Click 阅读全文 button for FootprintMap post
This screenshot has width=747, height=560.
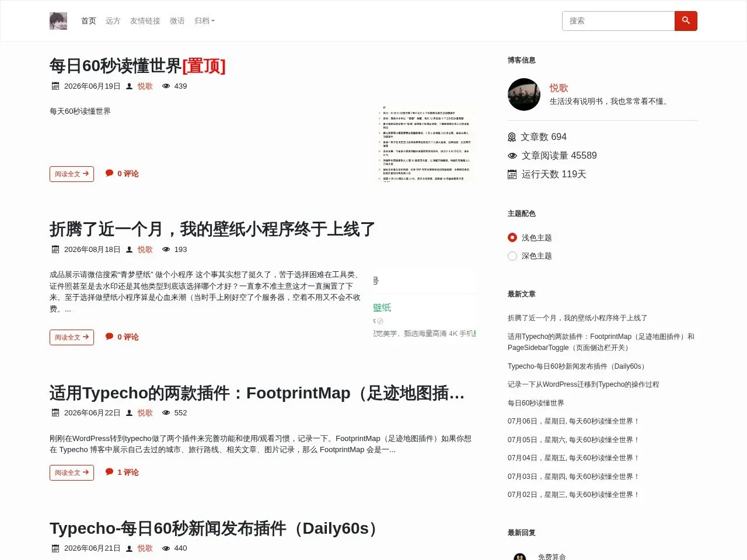(x=72, y=473)
